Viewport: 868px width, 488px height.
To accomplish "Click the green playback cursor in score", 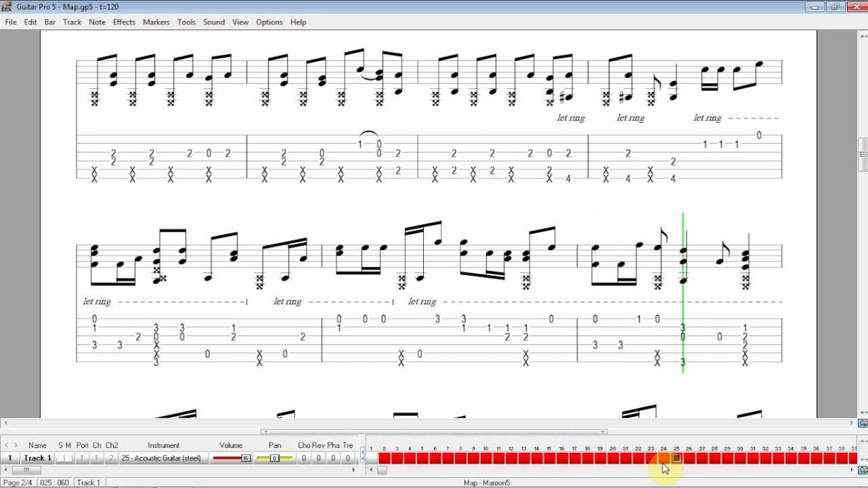I will pyautogui.click(x=683, y=293).
